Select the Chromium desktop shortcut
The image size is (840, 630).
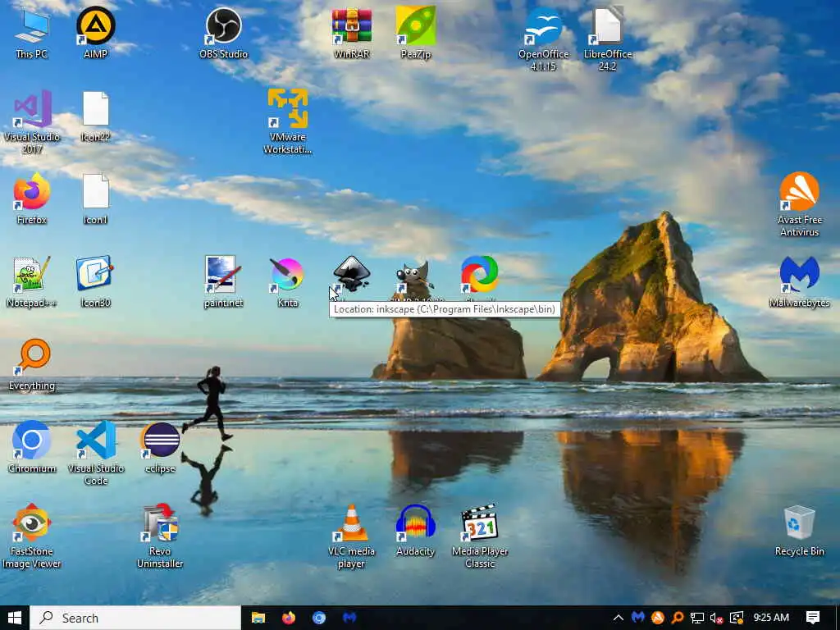(32, 447)
